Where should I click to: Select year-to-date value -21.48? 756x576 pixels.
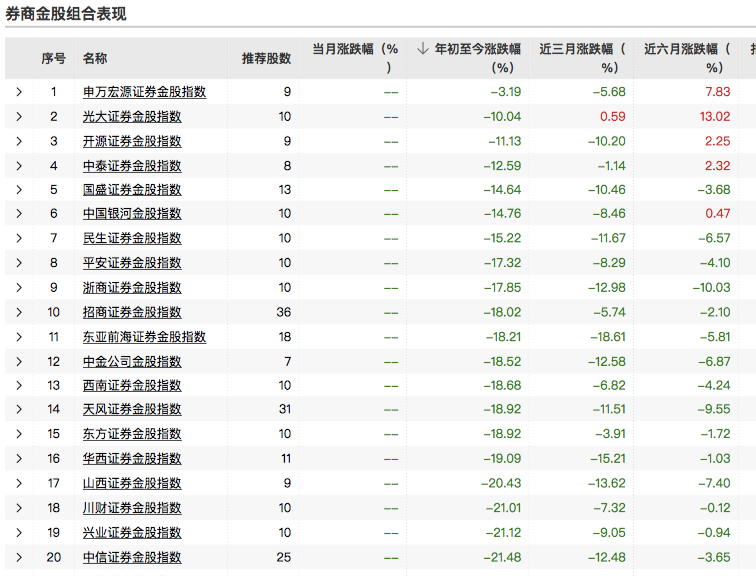point(502,557)
